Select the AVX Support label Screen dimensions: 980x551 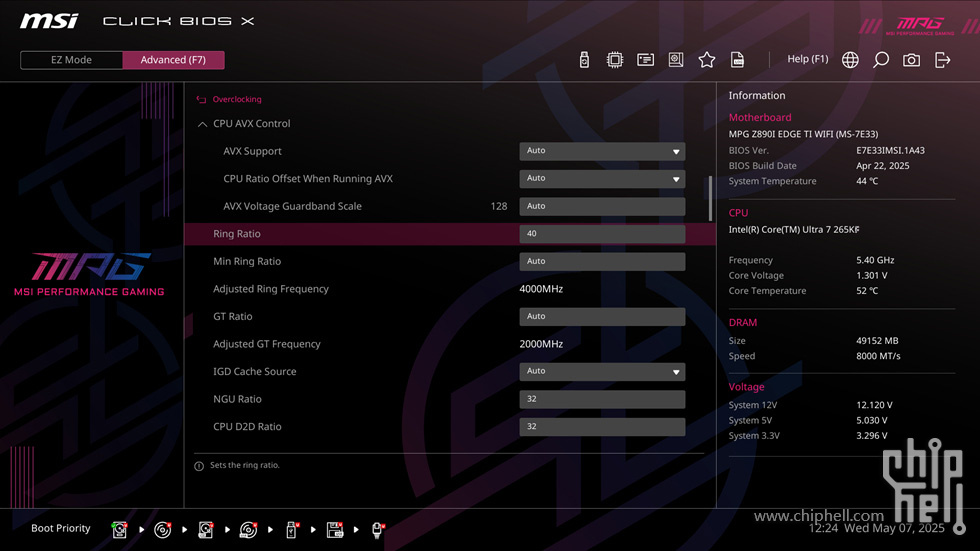tap(252, 151)
